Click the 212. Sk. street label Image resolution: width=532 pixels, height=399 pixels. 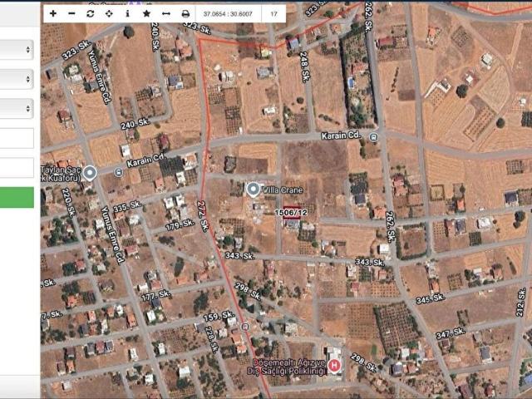(x=520, y=303)
